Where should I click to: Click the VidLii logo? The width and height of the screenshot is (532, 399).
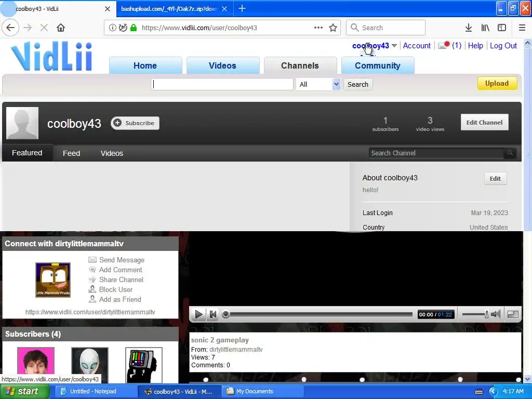[x=51, y=56]
